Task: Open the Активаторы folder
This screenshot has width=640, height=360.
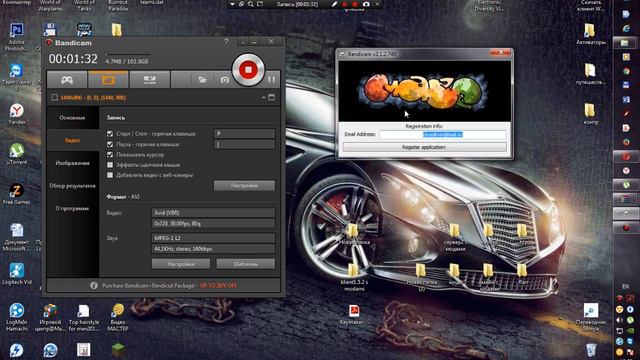Action: click(x=590, y=34)
